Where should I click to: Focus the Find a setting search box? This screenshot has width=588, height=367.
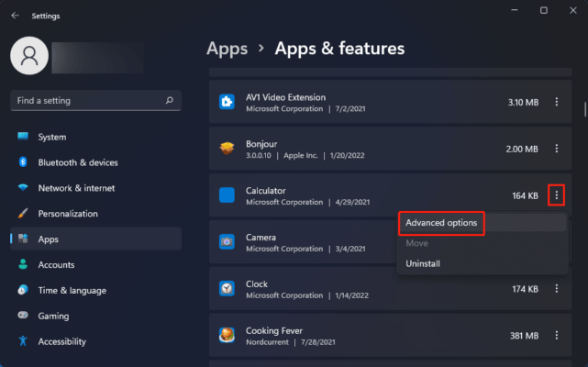click(x=96, y=100)
